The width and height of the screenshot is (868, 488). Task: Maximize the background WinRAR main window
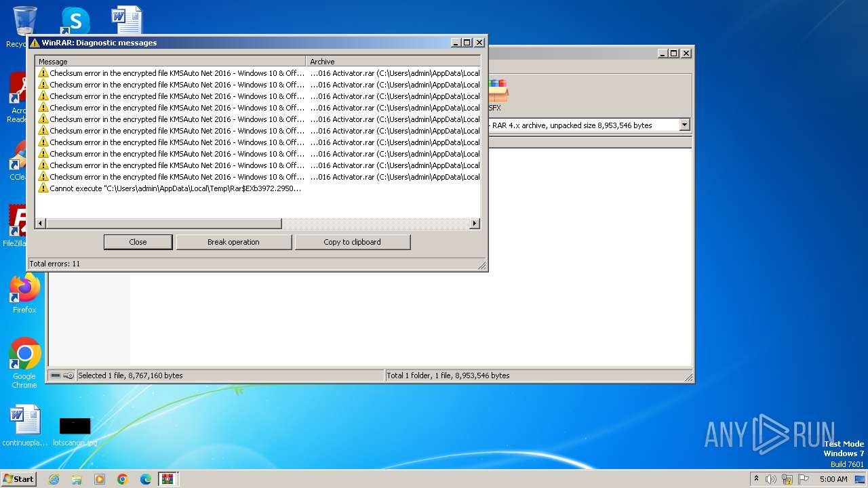(674, 53)
